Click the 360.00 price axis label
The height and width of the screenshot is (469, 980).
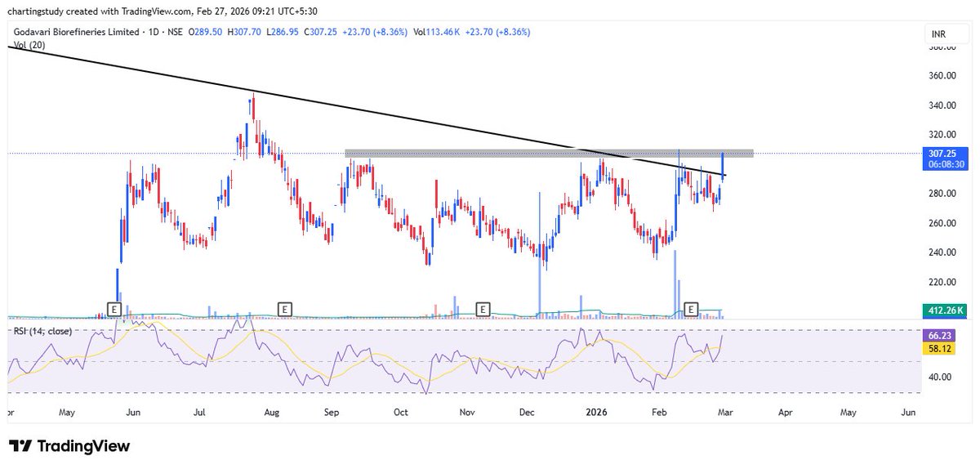coord(942,76)
